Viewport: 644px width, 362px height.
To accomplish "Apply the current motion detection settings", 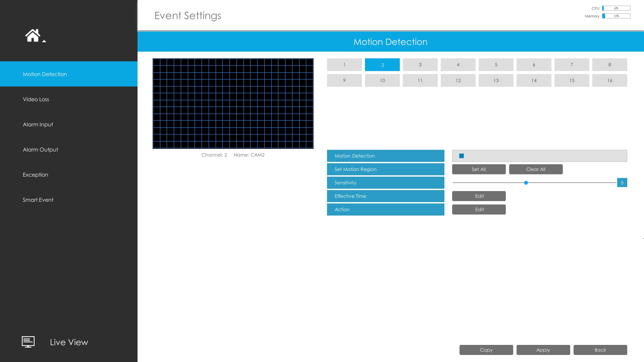I will (543, 350).
